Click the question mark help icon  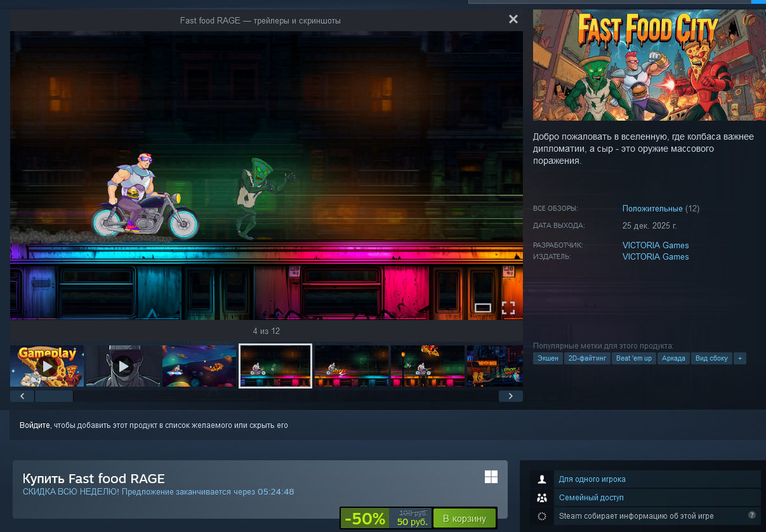click(752, 515)
